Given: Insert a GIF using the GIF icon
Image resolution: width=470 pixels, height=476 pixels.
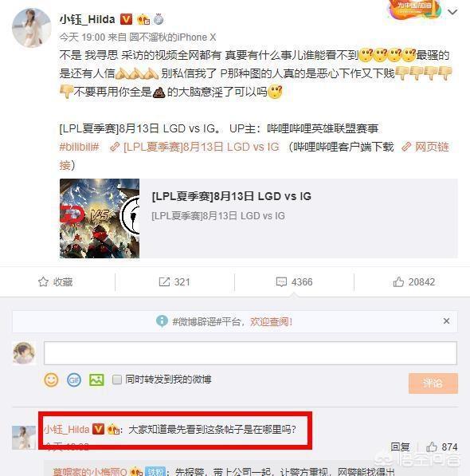Looking at the screenshot, I should click(74, 380).
